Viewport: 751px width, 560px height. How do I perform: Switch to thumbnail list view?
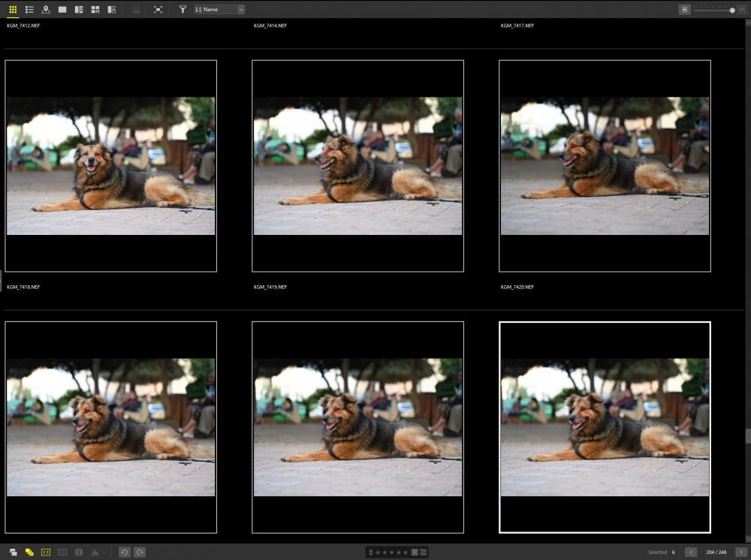coord(29,9)
